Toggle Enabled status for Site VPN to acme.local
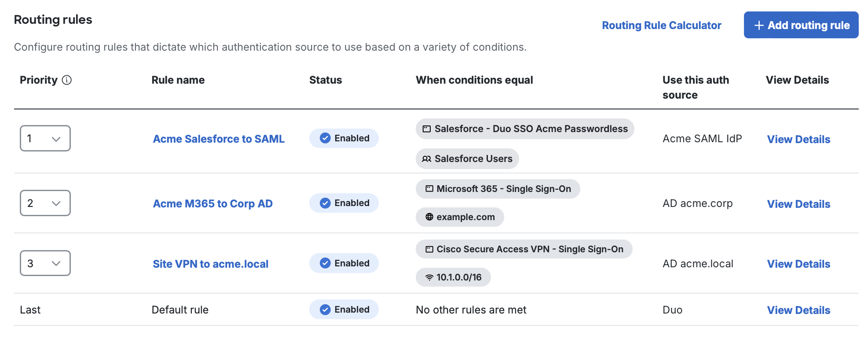Screen dimensions: 868x343 (344, 263)
